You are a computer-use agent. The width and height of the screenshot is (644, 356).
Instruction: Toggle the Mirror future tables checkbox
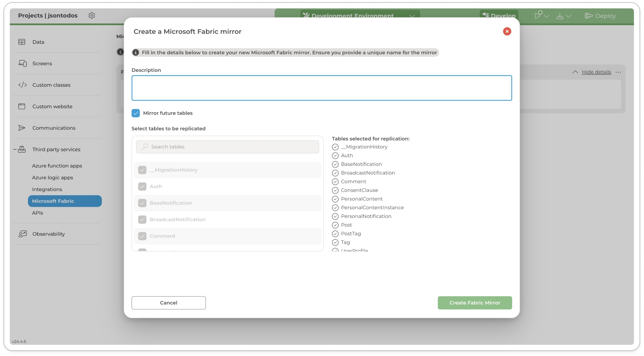pos(136,113)
